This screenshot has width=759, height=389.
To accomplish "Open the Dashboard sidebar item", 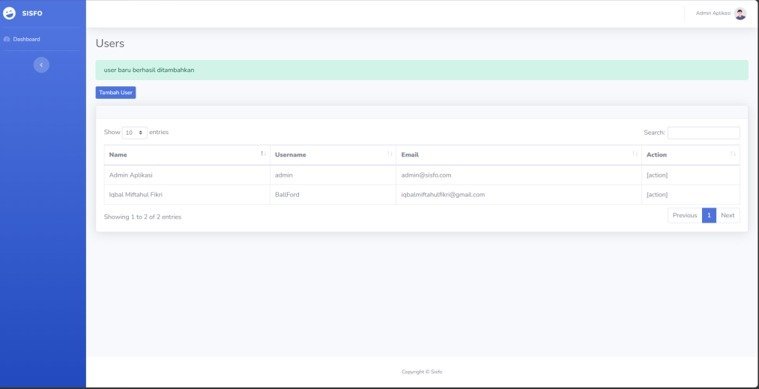I will 22,39.
